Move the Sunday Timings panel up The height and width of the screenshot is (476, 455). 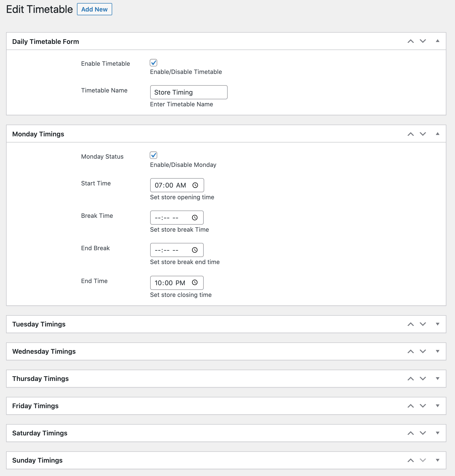[411, 460]
